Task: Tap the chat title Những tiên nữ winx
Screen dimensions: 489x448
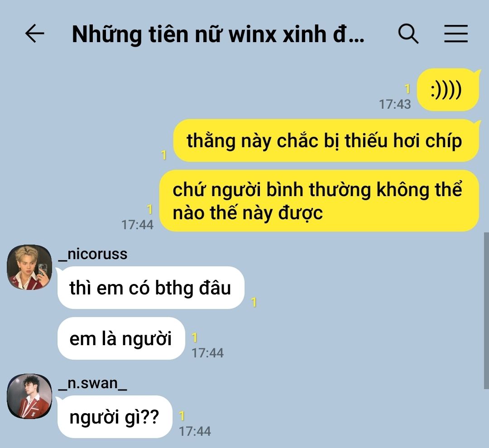Action: [218, 34]
